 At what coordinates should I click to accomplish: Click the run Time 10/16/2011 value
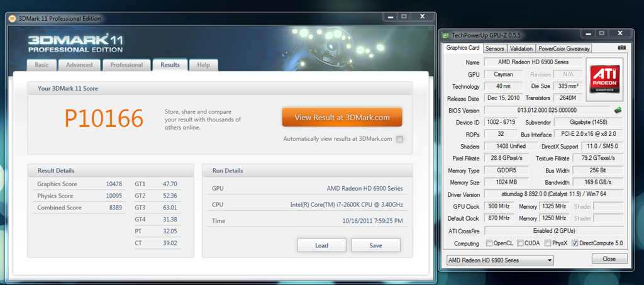pos(372,221)
